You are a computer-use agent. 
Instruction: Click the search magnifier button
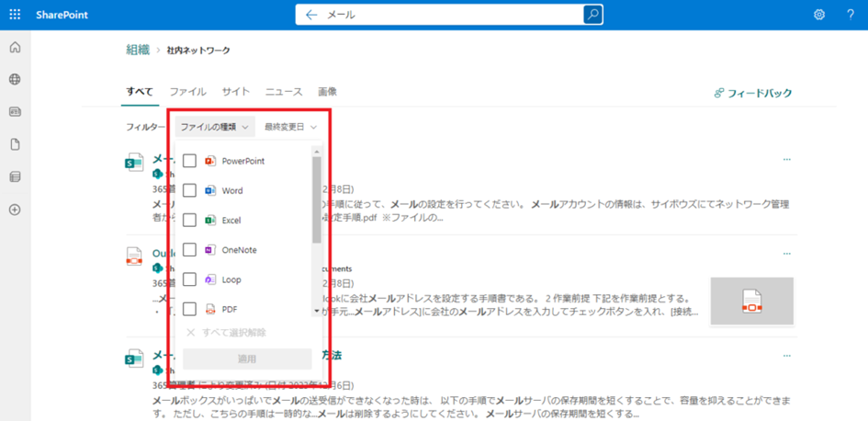pyautogui.click(x=592, y=15)
